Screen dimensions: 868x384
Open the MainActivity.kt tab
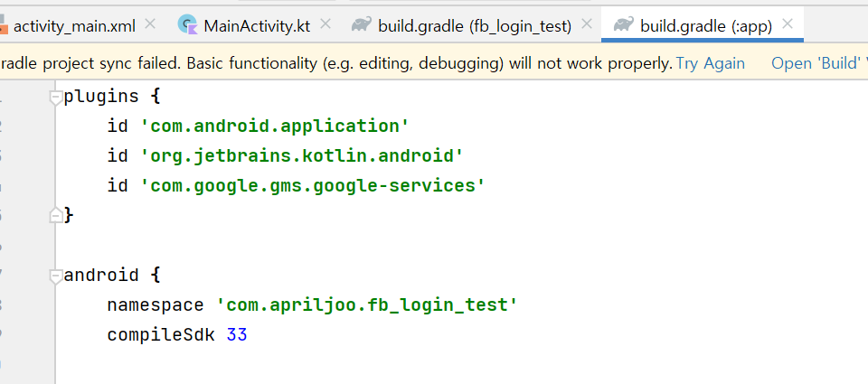pos(257,25)
